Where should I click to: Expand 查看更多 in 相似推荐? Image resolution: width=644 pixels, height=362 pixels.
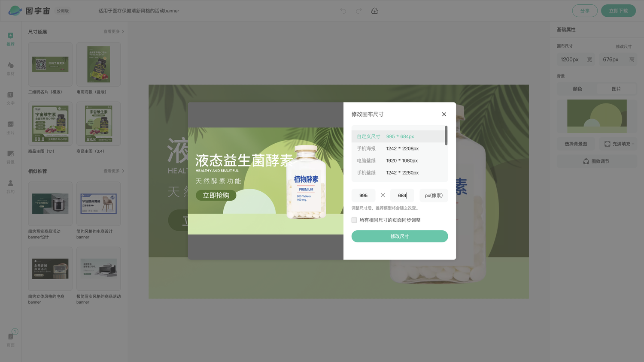(x=114, y=171)
